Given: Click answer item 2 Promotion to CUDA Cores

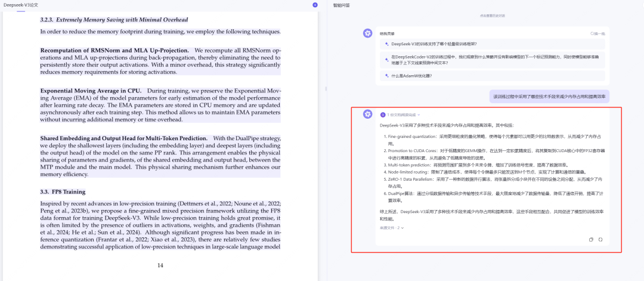Looking at the screenshot, I should 493,154.
